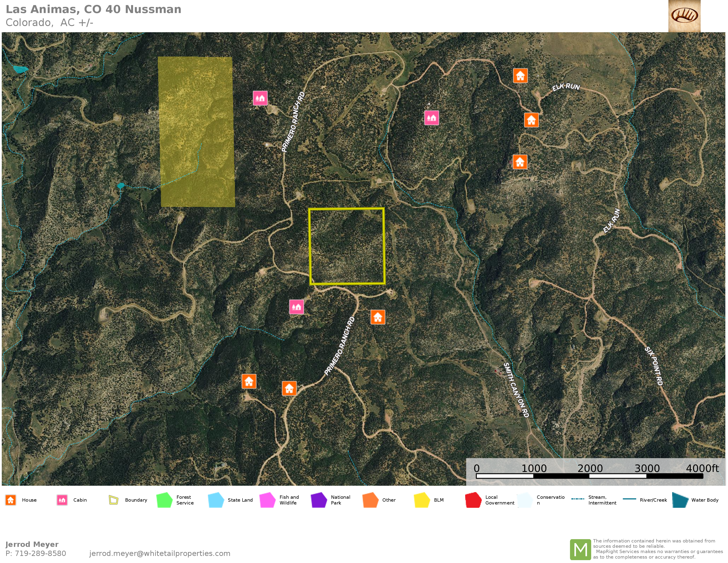The width and height of the screenshot is (728, 563).
Task: Click the Forest Service green legend swatch
Action: pos(164,500)
